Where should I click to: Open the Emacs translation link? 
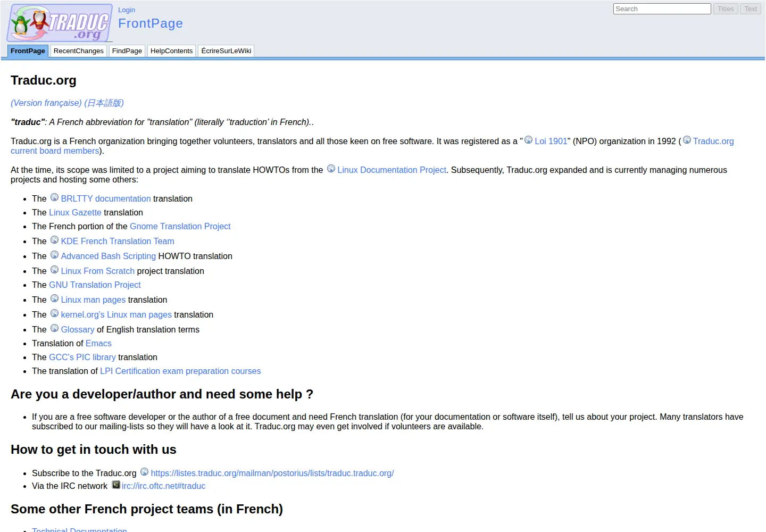click(x=98, y=344)
